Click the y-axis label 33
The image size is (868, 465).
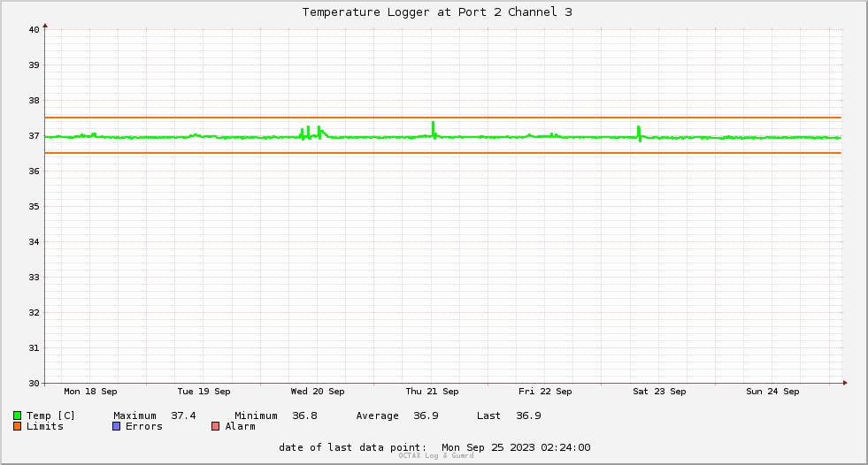pos(35,278)
